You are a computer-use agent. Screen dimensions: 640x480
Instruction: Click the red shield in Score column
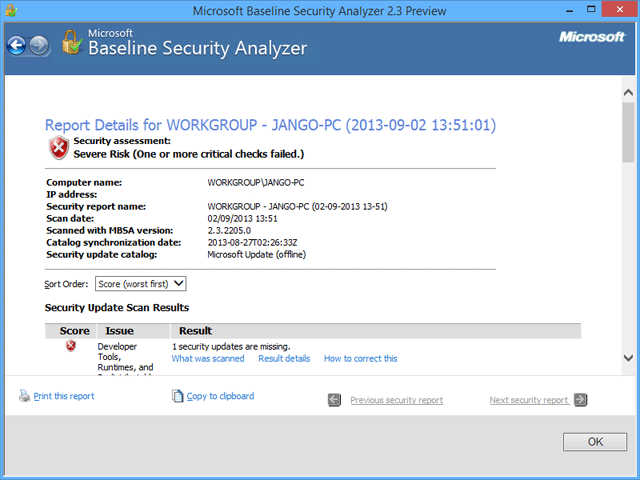tap(71, 346)
